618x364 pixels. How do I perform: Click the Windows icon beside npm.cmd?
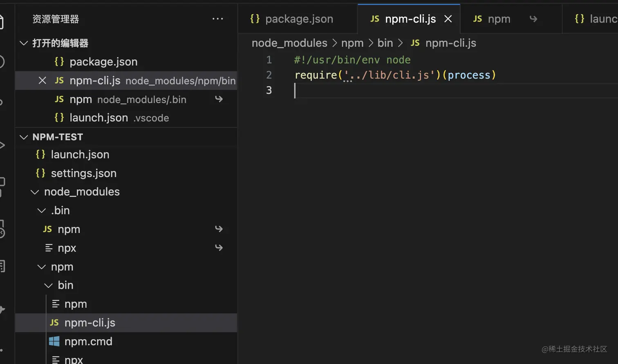[x=54, y=341]
